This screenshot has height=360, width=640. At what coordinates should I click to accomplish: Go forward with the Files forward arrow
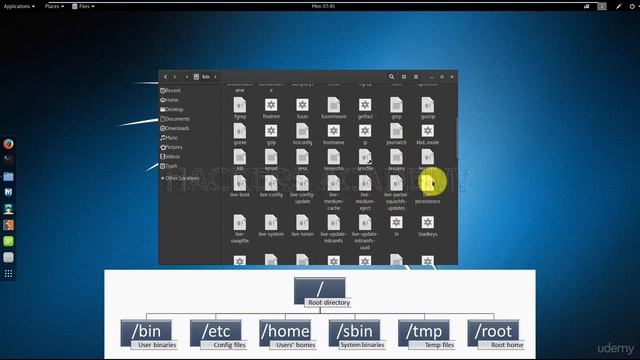(175, 77)
